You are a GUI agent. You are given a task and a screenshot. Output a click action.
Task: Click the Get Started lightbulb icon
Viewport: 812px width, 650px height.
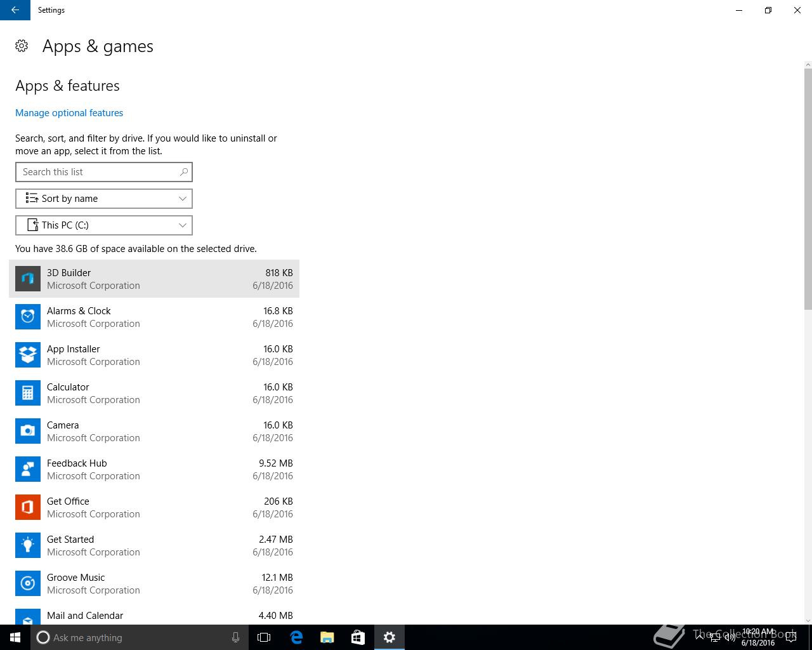(28, 545)
